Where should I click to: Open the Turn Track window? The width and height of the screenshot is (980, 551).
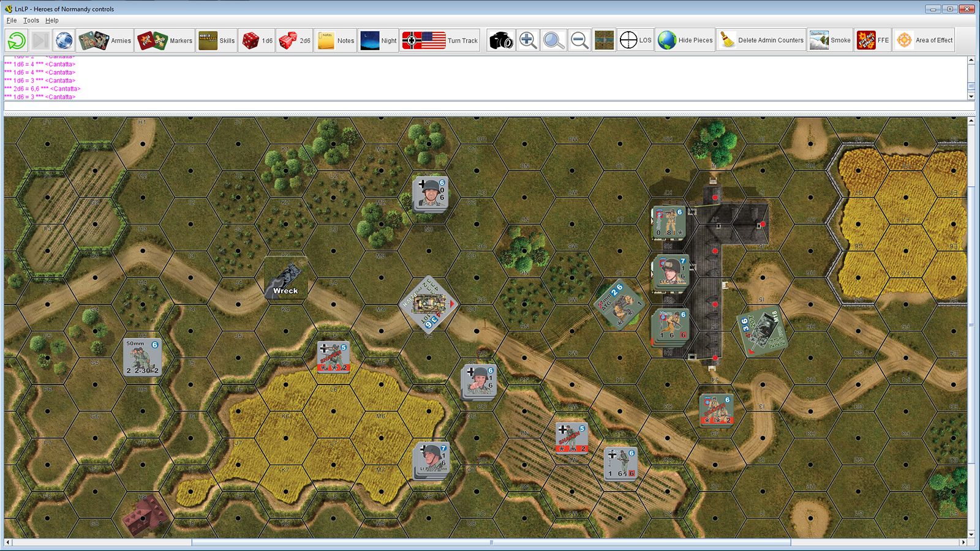[440, 40]
